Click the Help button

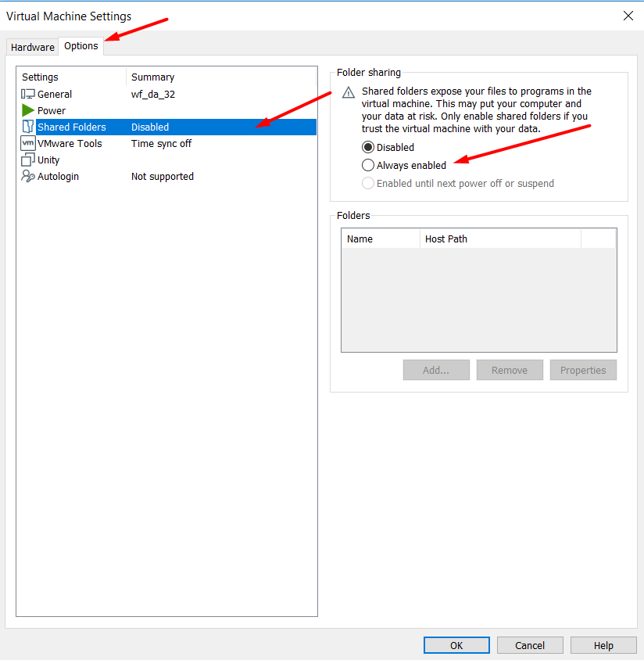tap(603, 645)
